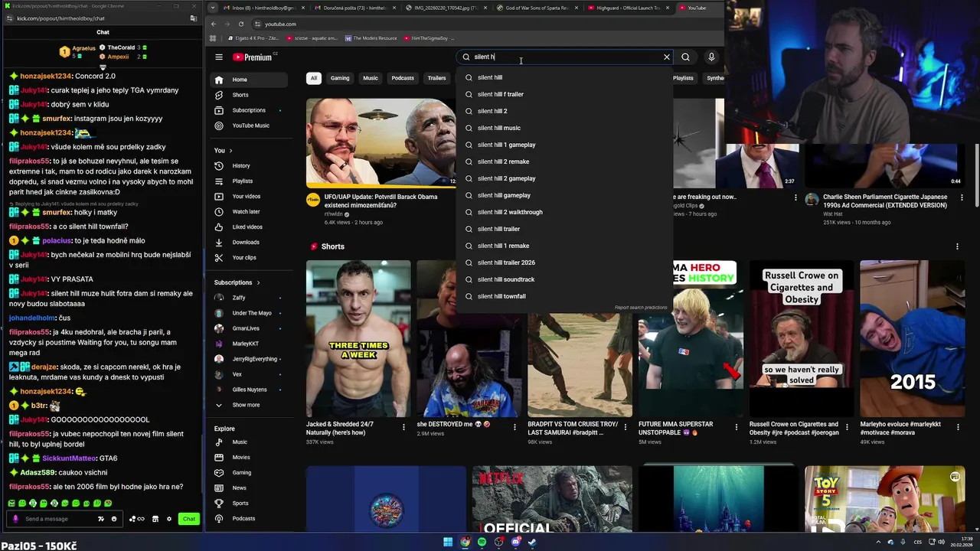Click the green Chat send button
980x551 pixels.
[189, 519]
